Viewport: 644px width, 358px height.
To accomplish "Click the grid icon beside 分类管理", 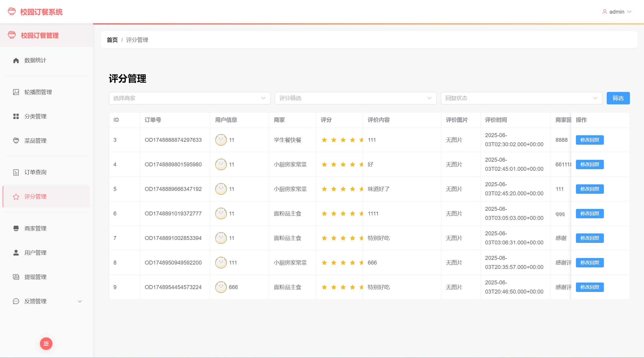I will tap(16, 116).
